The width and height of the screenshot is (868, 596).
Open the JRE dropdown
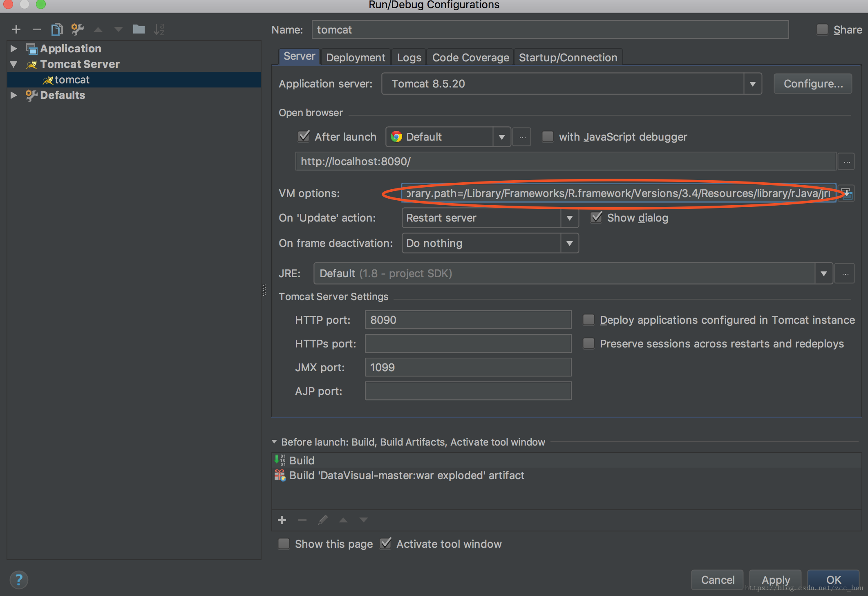823,273
